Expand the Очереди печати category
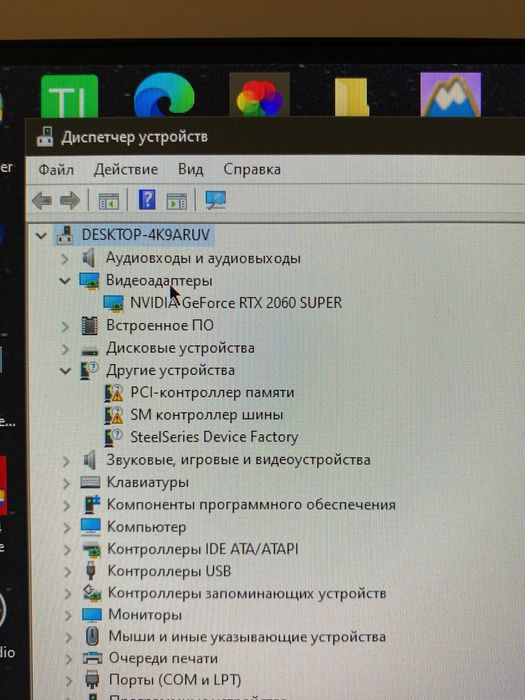The image size is (525, 700). [x=68, y=659]
